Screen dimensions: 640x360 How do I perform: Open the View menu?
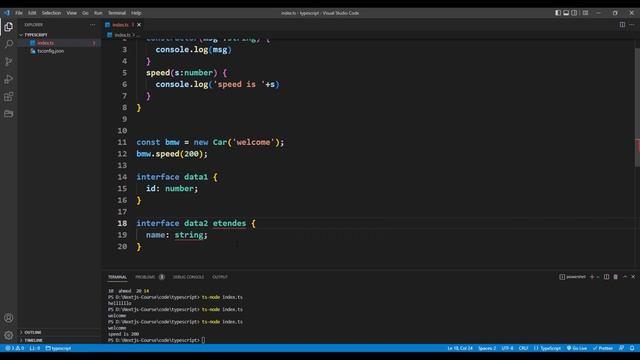pos(71,13)
